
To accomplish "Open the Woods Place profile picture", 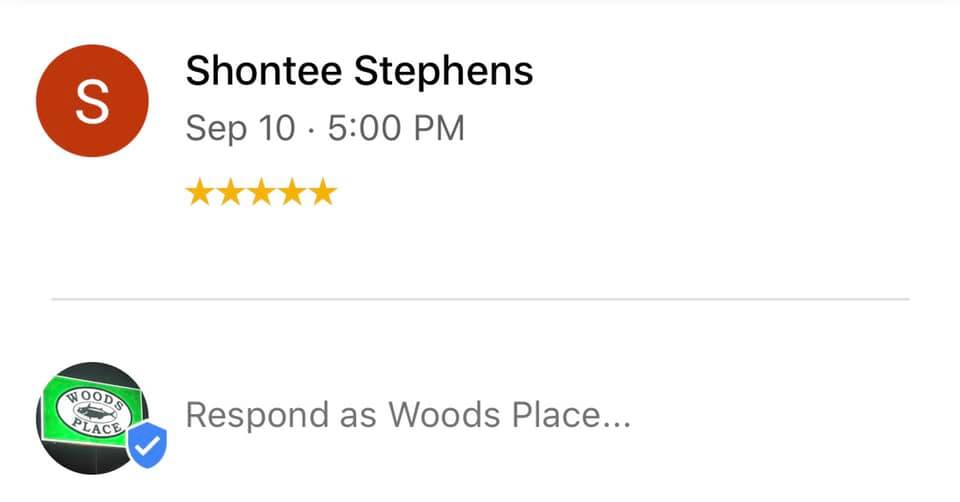I will tap(92, 418).
